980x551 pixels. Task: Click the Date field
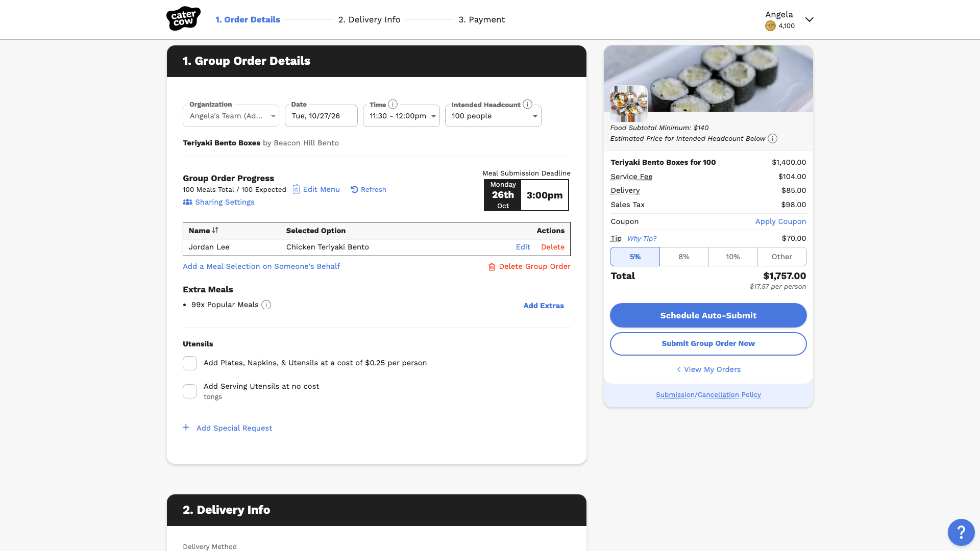coord(321,116)
